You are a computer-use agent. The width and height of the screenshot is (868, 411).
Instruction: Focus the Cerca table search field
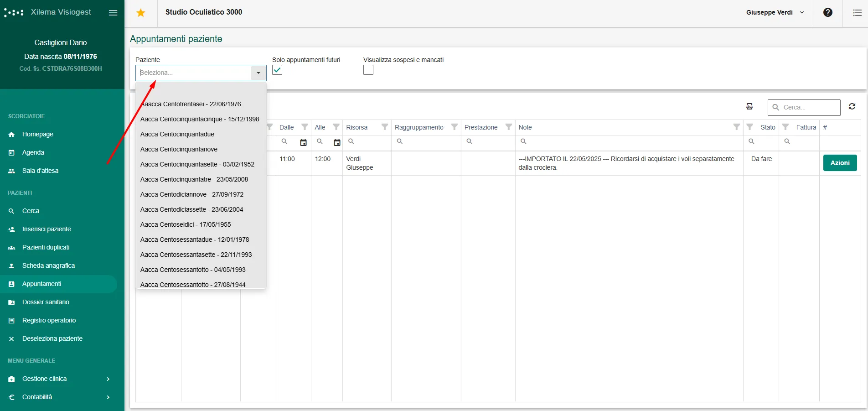coord(804,107)
